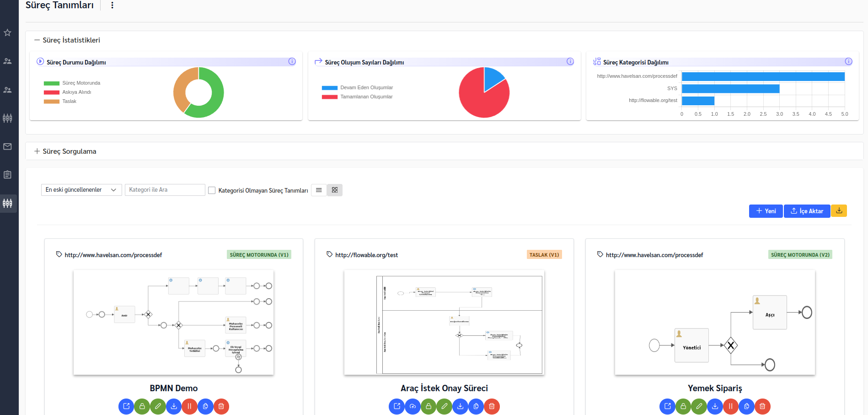
Task: Download the BPMN Demo process definition
Action: tap(174, 406)
